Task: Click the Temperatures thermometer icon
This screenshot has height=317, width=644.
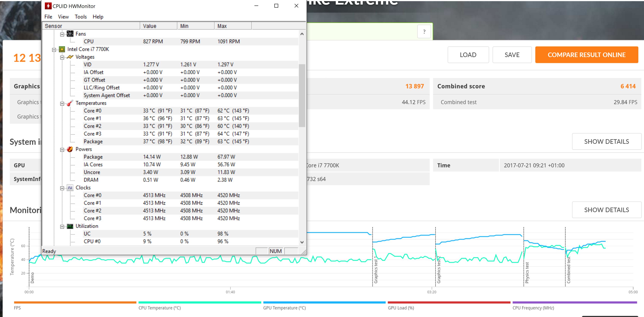Action: (x=70, y=103)
